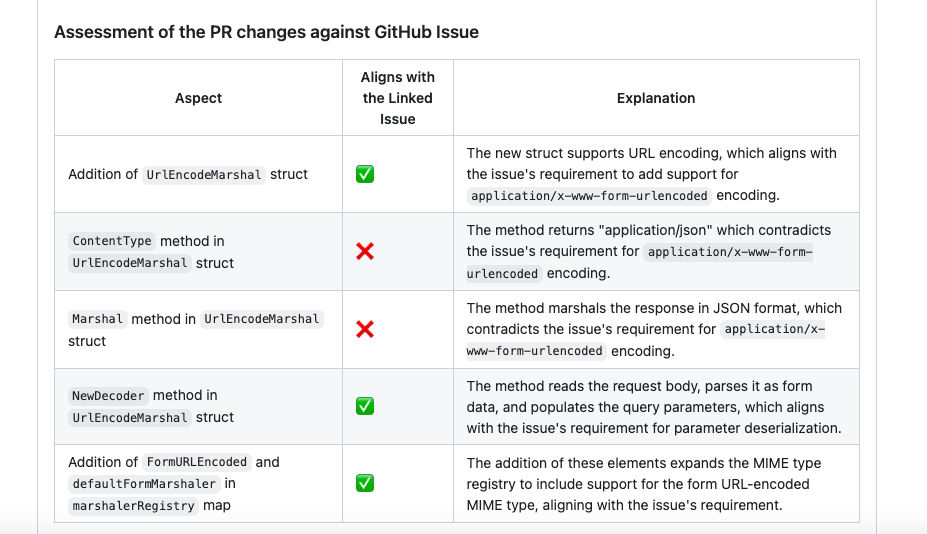The width and height of the screenshot is (927, 534).
Task: Click the red X in ContentType method row
Action: (365, 252)
